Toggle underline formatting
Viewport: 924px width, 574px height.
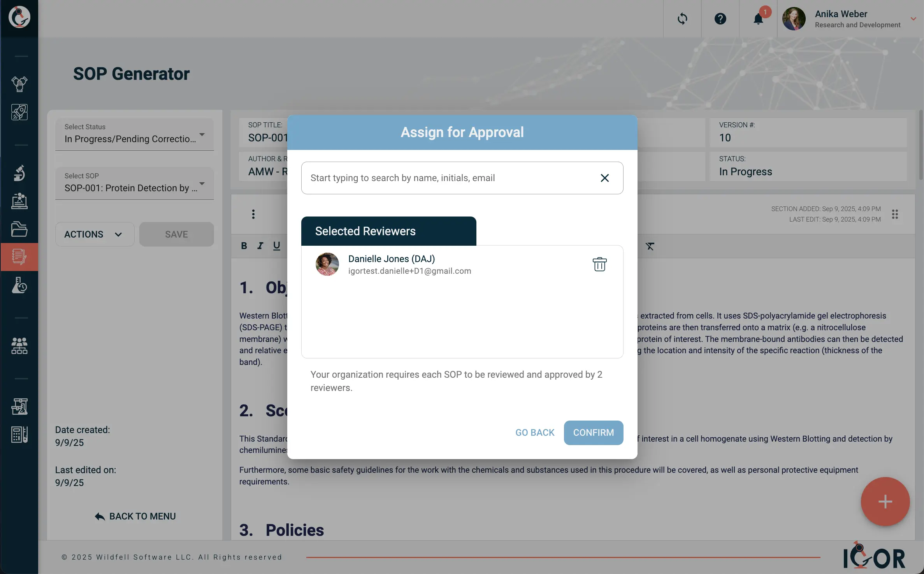coord(276,245)
